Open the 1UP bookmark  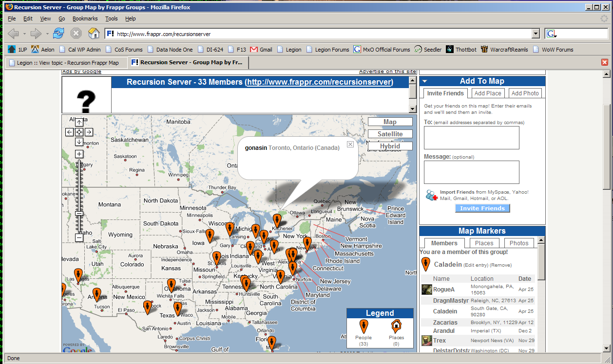coord(18,50)
